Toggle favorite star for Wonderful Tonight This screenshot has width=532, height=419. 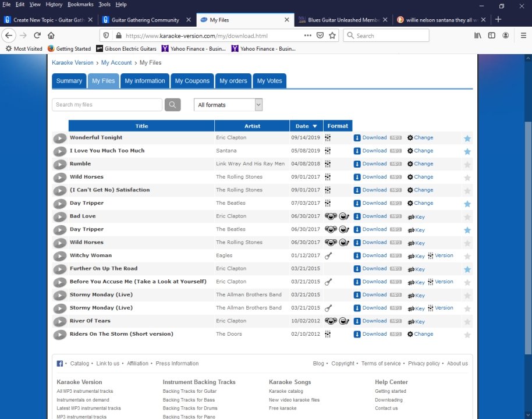[x=467, y=139]
